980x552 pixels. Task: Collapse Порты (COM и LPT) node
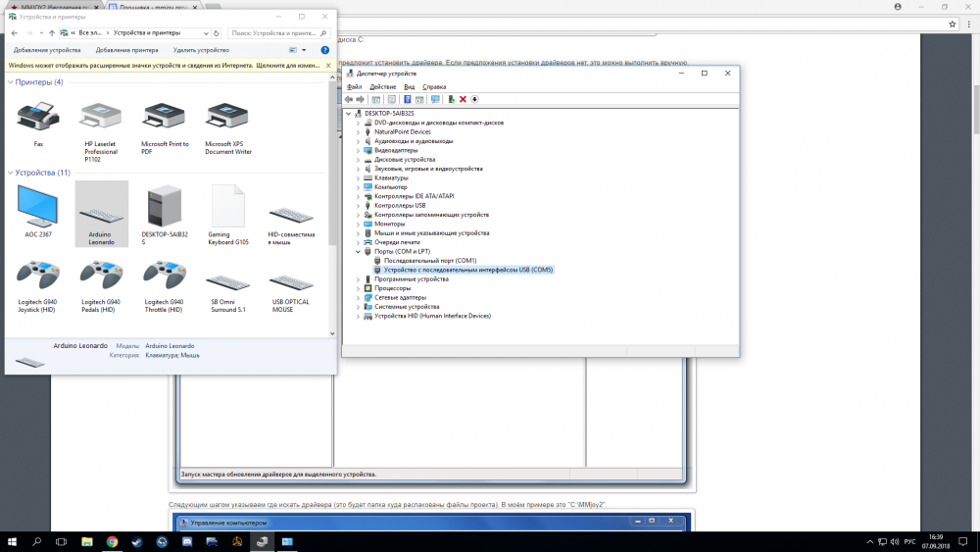tap(358, 251)
